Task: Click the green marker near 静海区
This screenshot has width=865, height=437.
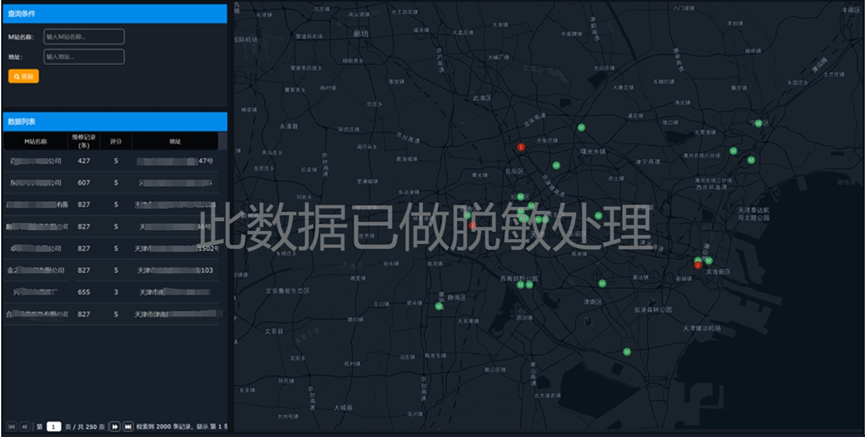Action: (x=439, y=306)
